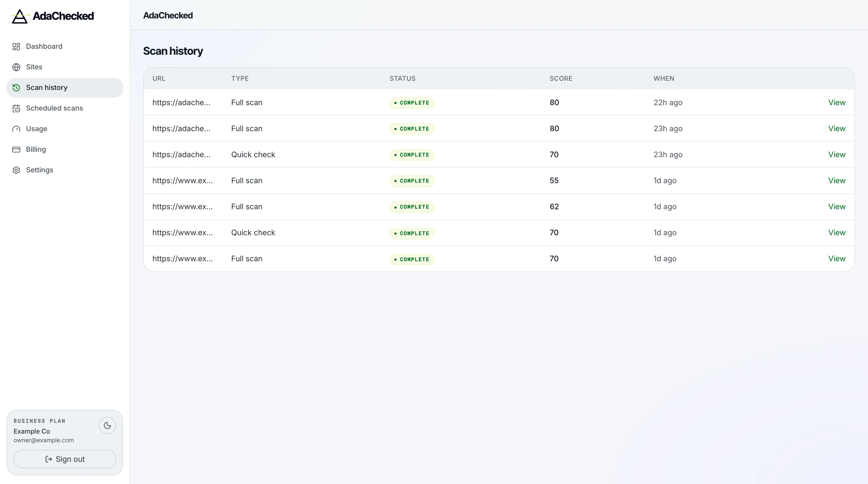The image size is (868, 484).
Task: Select Scan history sidebar item
Action: 65,88
